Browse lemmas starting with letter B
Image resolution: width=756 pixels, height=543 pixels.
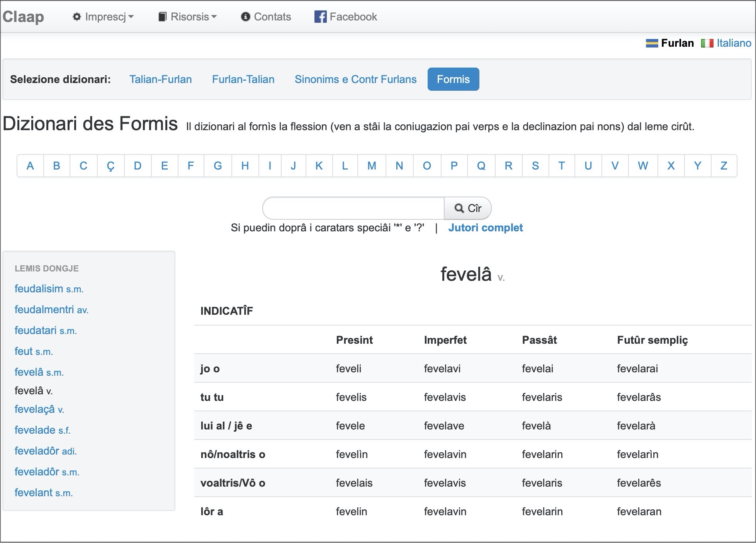pyautogui.click(x=57, y=166)
